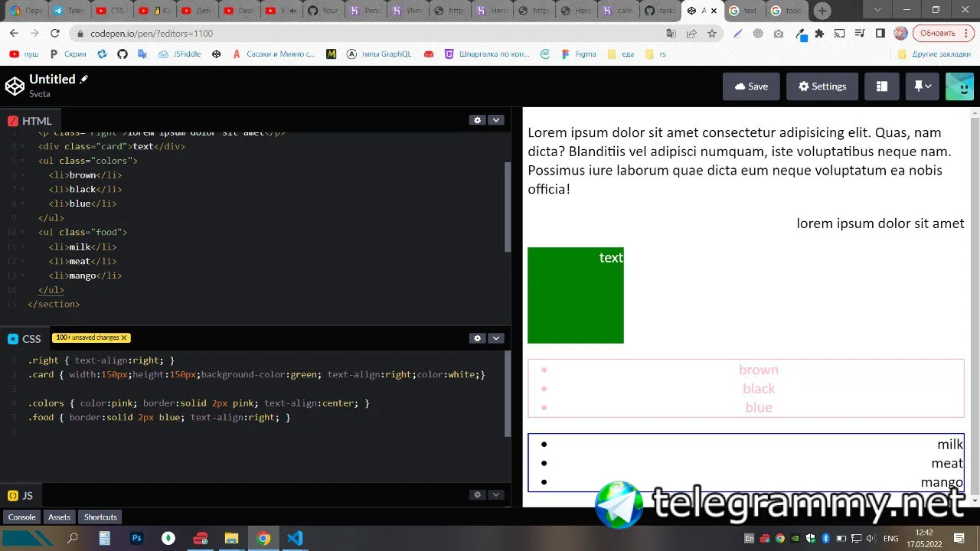This screenshot has height=551, width=980.
Task: Open the Figma bookmark
Action: (579, 54)
